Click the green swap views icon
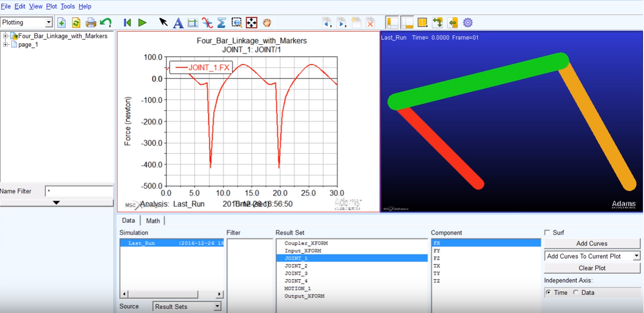Screen dimensions: 644x313 pos(438,23)
